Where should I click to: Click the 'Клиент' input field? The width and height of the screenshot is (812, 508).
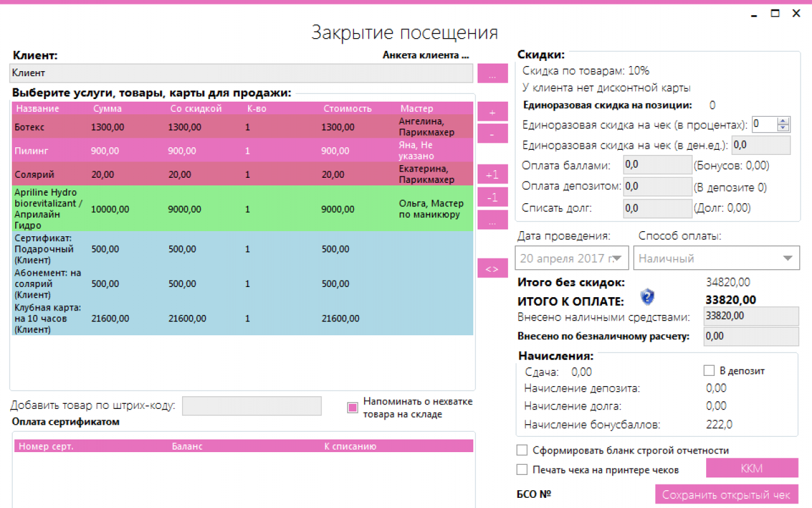(241, 73)
